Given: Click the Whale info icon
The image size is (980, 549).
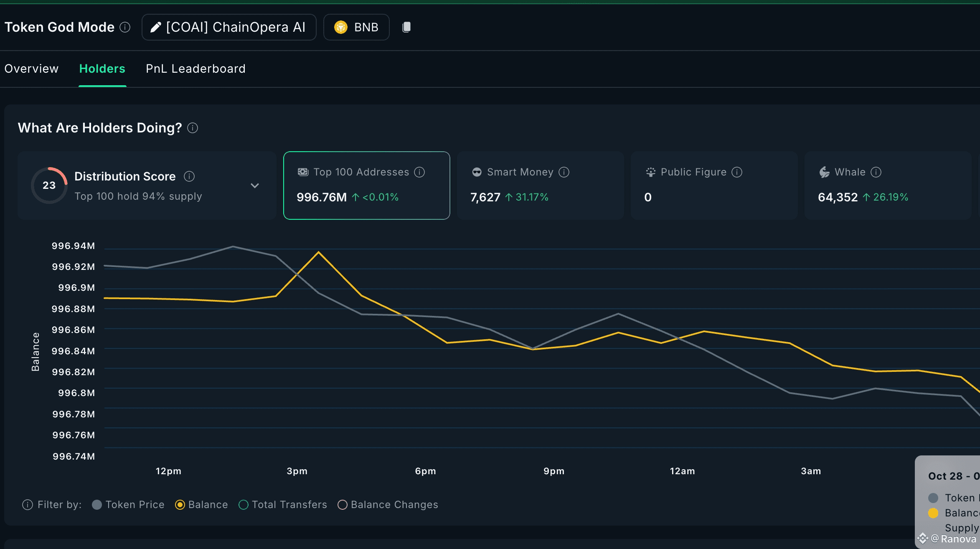Looking at the screenshot, I should pos(876,172).
